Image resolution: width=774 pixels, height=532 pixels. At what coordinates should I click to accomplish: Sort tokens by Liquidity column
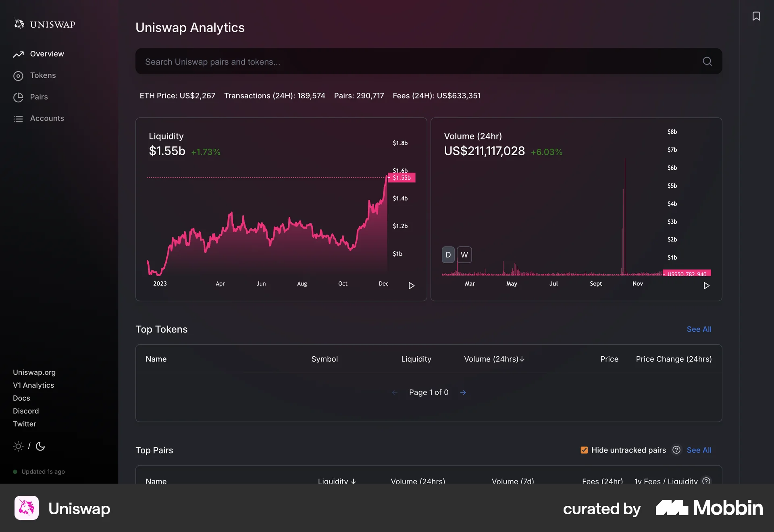(x=416, y=359)
